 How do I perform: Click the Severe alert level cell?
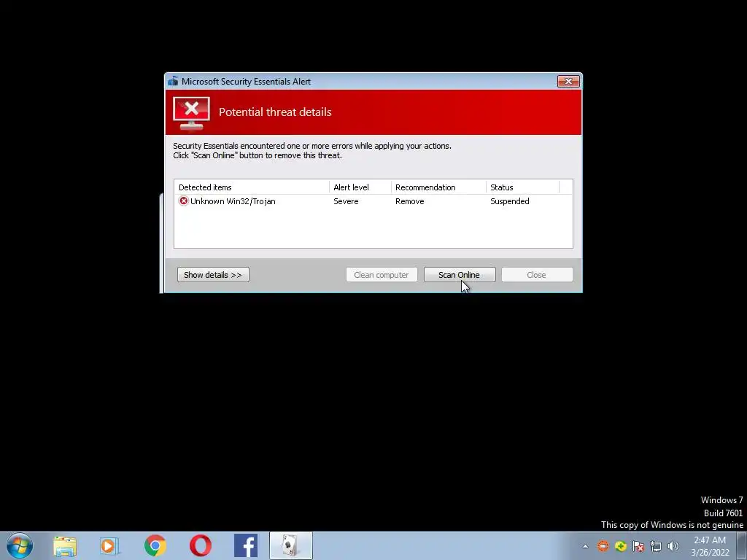click(346, 201)
